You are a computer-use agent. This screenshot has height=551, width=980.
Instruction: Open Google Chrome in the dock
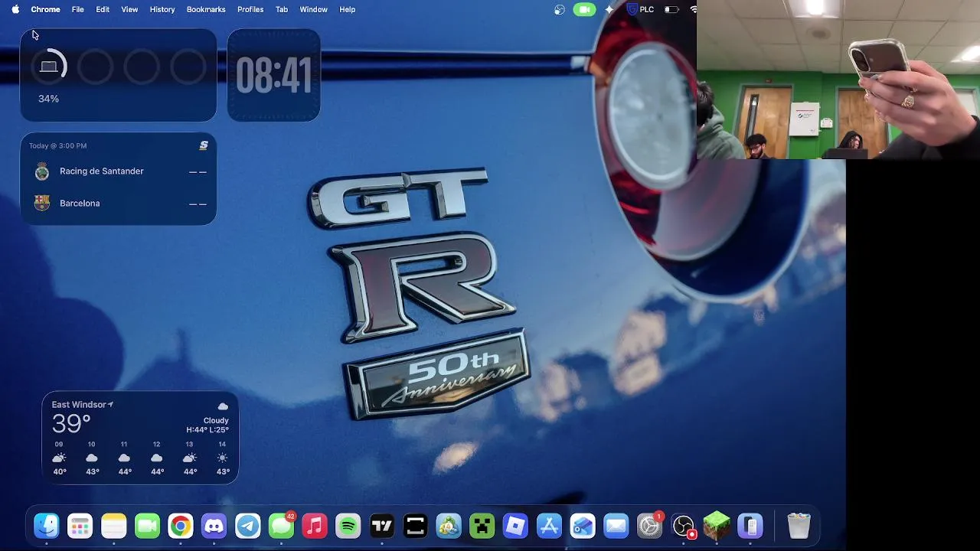[181, 526]
